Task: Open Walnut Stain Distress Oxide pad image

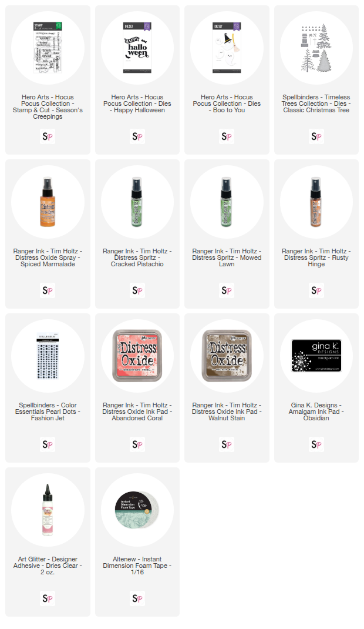Action: 227,356
